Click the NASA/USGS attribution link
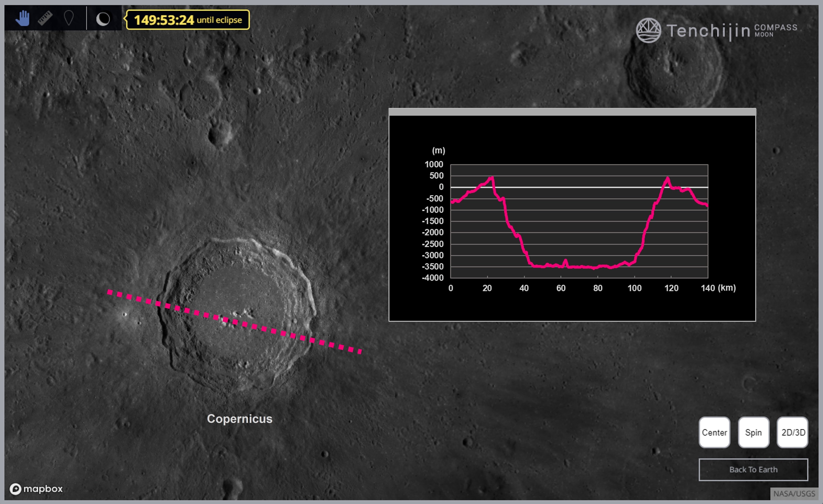This screenshot has width=823, height=504. tap(794, 494)
